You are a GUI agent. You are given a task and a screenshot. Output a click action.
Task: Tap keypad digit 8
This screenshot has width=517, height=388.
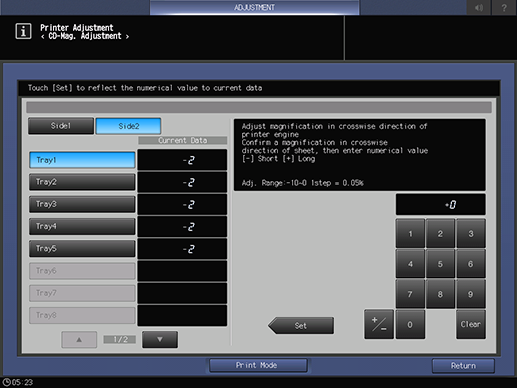440,294
